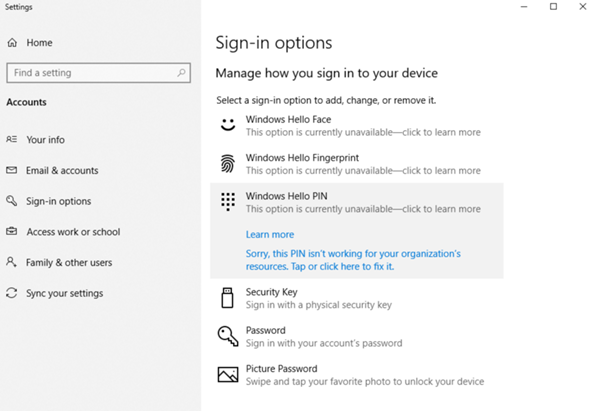Click the Home house icon
This screenshot has height=411, width=590.
point(12,43)
